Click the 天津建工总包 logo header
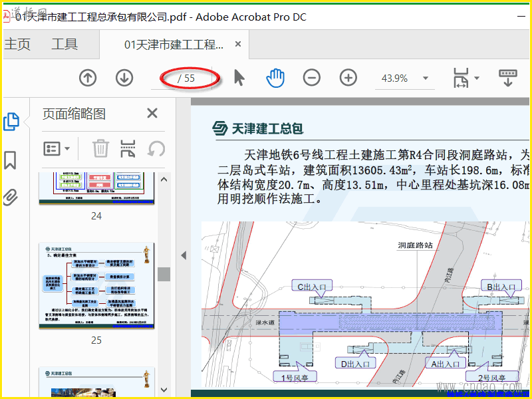Image resolution: width=532 pixels, height=399 pixels. 258,128
